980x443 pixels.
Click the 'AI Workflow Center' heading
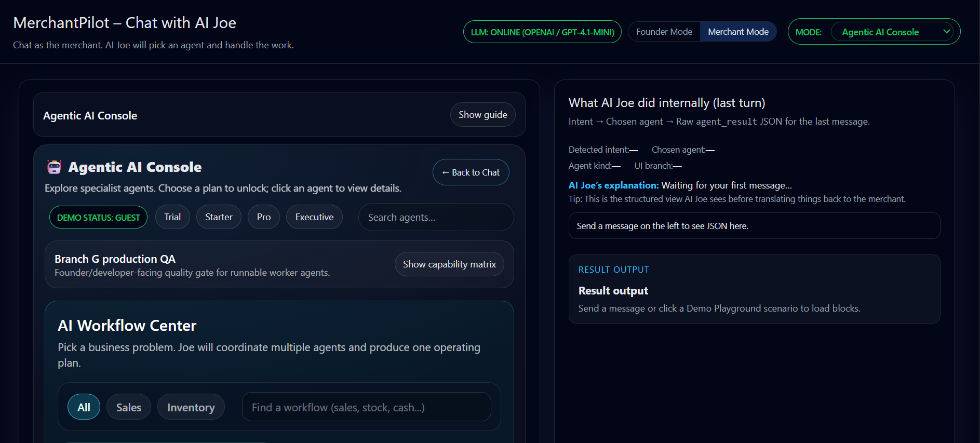tap(127, 326)
